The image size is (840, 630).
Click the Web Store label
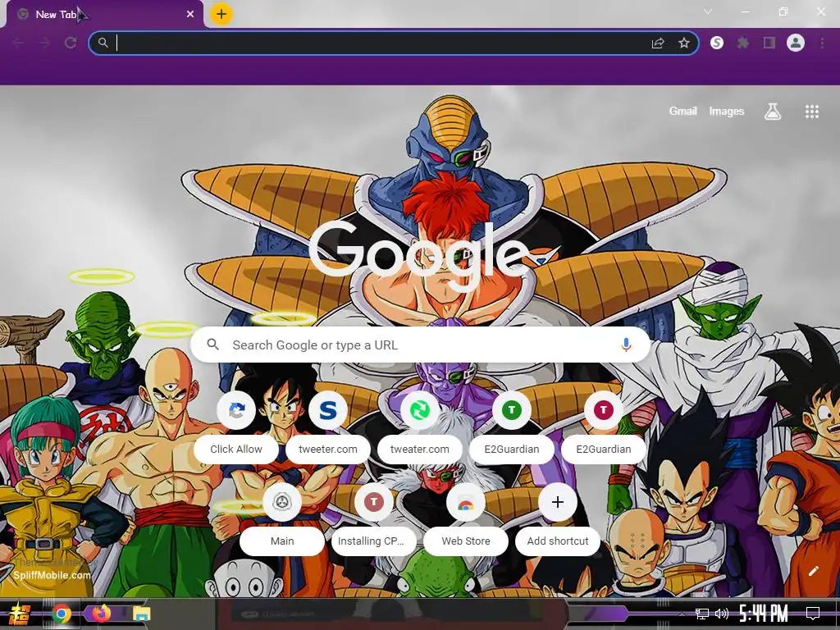[466, 541]
